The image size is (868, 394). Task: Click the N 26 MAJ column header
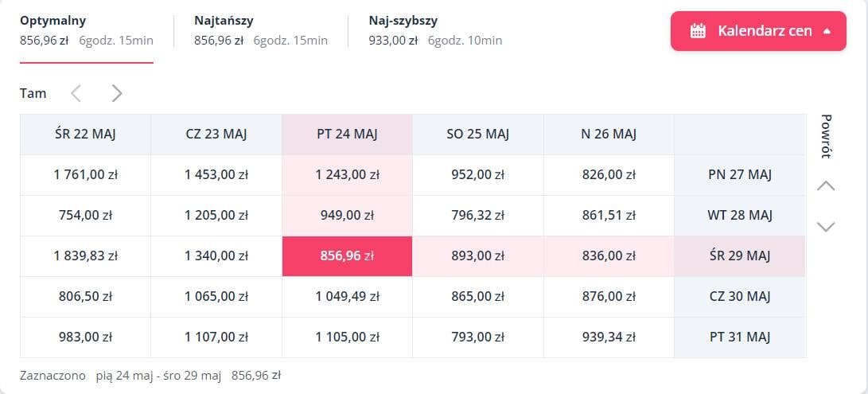click(x=609, y=135)
